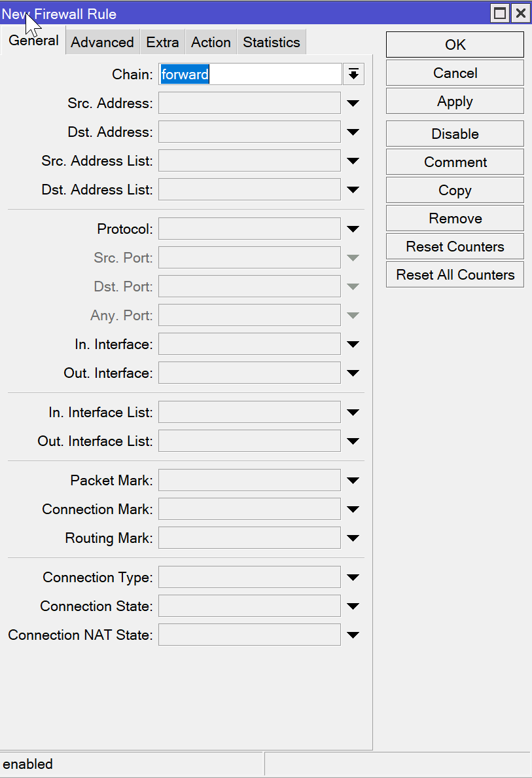View the Statistics tab

[271, 41]
